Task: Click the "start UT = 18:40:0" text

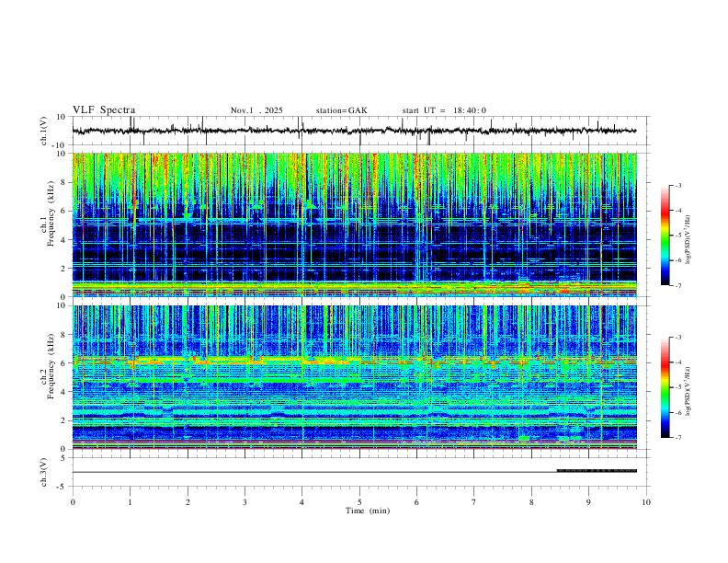Action: click(x=444, y=110)
